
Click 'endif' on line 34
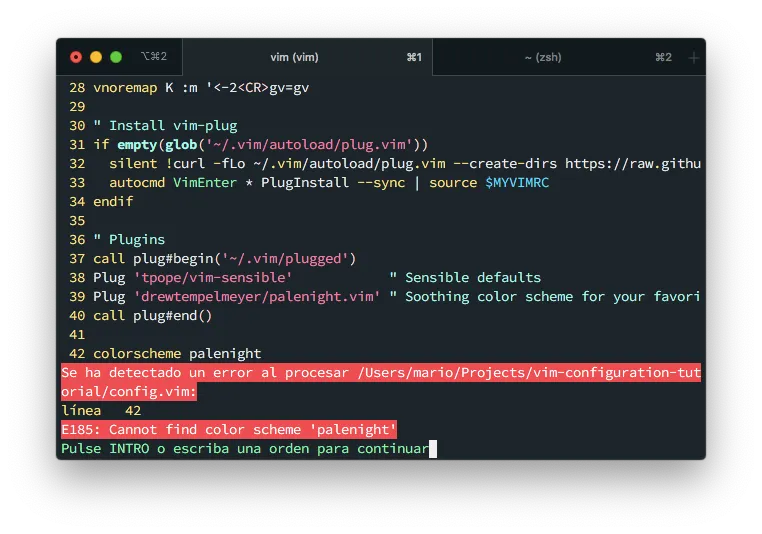tap(113, 201)
